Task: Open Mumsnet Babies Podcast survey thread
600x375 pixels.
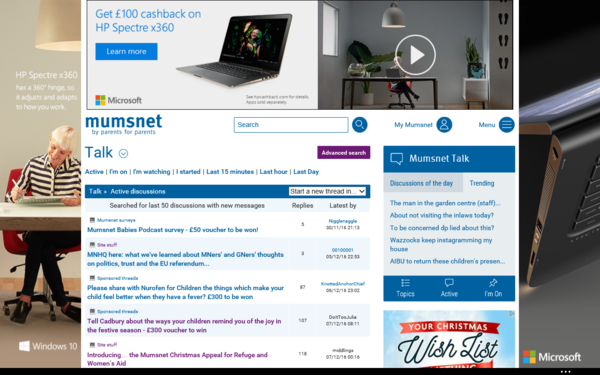Action: [x=173, y=230]
